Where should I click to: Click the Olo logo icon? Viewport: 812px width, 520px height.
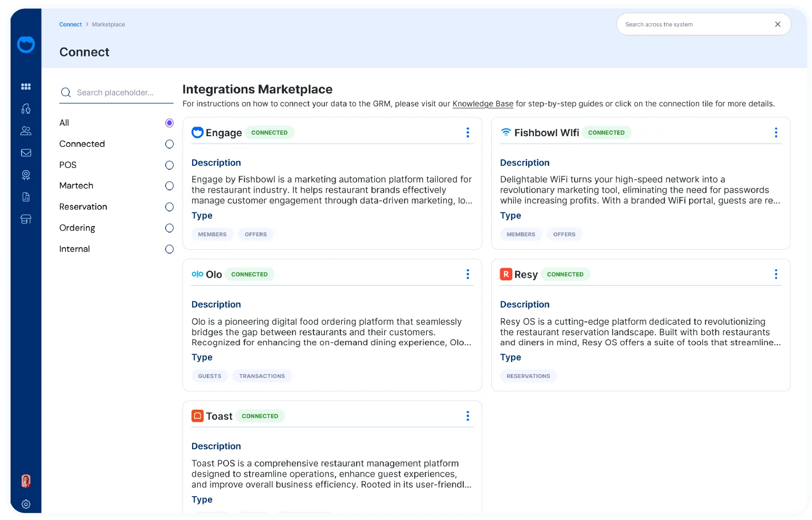click(197, 274)
